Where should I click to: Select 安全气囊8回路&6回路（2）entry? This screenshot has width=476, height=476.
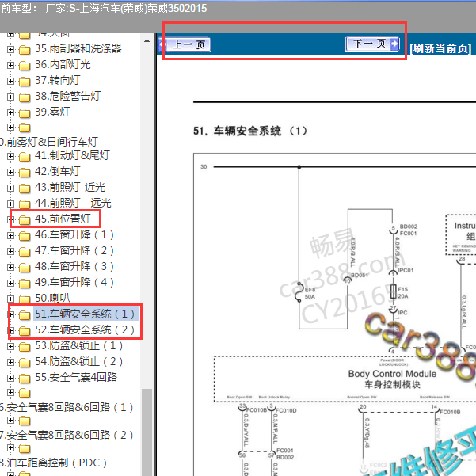[67, 436]
